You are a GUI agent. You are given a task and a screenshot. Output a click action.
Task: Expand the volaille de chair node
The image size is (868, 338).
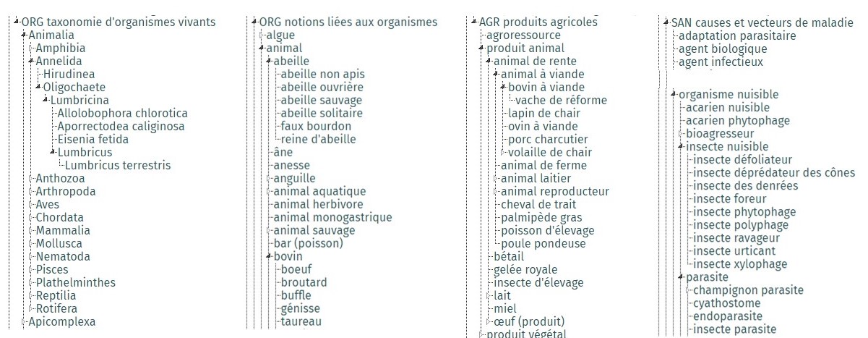503,152
